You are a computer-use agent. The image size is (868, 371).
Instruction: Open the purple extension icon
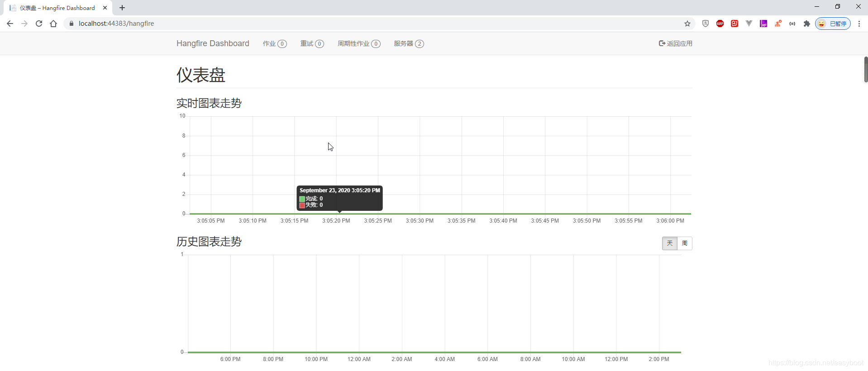point(763,24)
